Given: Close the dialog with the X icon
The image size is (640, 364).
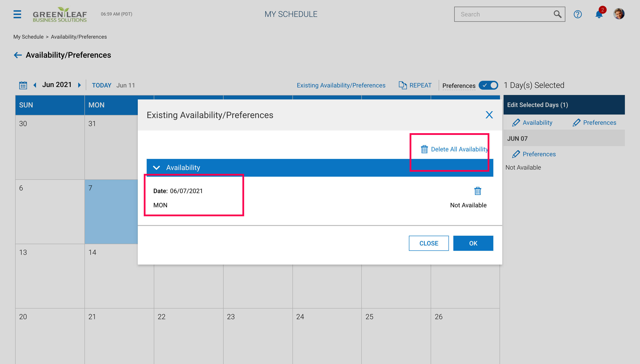Looking at the screenshot, I should pos(489,115).
